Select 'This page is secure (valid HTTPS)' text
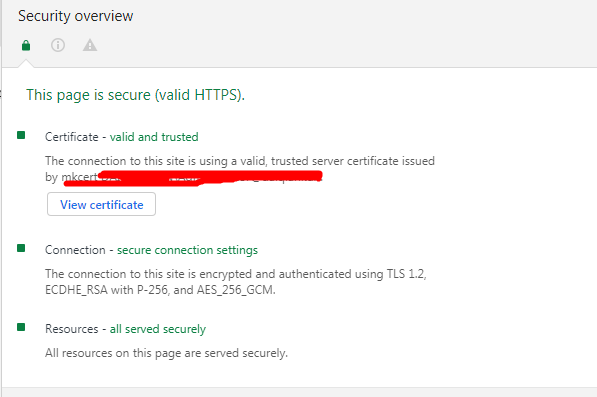This screenshot has height=397, width=597. click(x=135, y=95)
